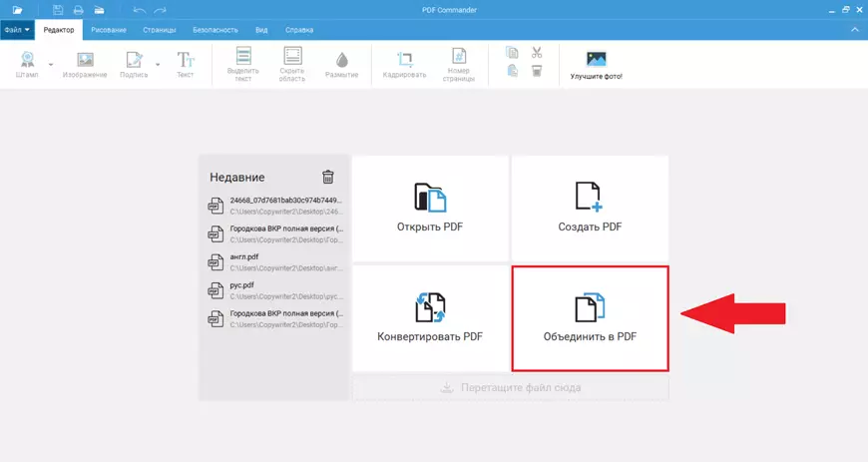This screenshot has height=462, width=868.
Task: Collapse the ribbon with chevron
Action: [x=855, y=30]
